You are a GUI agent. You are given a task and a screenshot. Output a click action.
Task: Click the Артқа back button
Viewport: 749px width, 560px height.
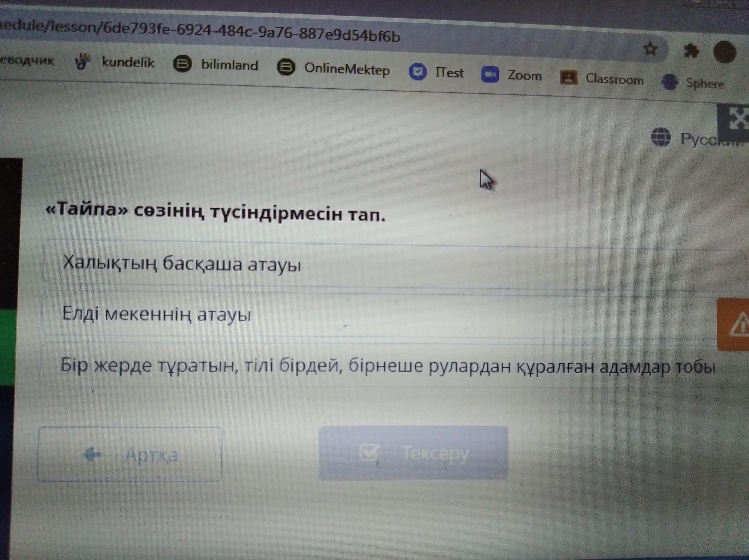click(130, 454)
